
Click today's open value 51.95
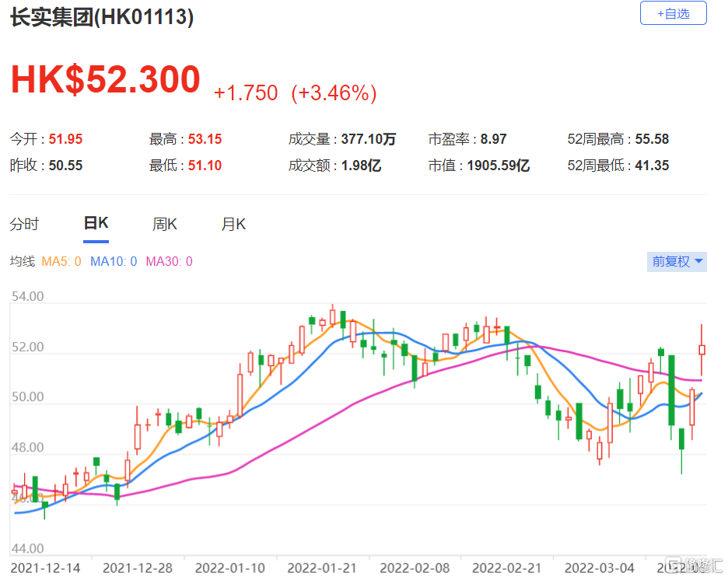tap(65, 139)
